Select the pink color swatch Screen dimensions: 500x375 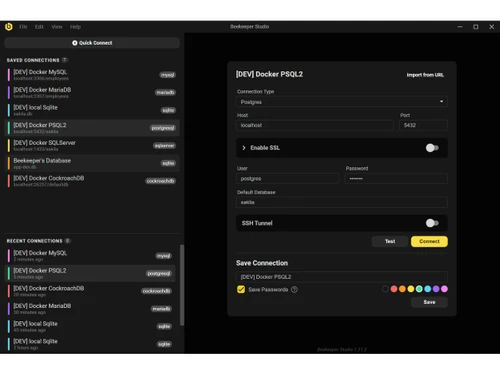tap(444, 289)
